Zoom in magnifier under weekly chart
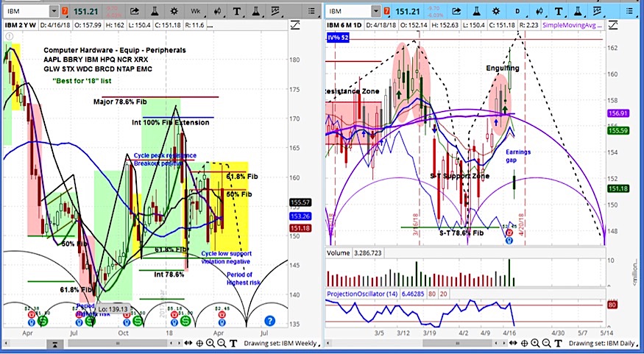This screenshot has height=354, width=644. pyautogui.click(x=210, y=343)
